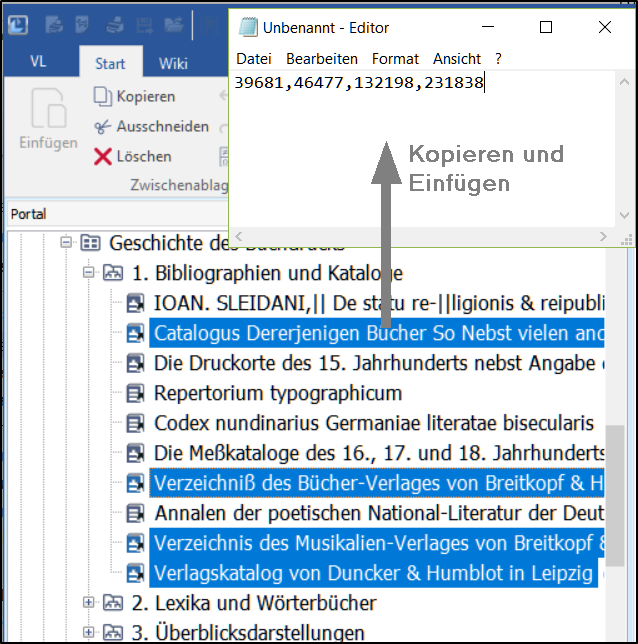Screen dimensions: 638x644
Task: Click the Kopieren copy icon
Action: [x=102, y=97]
